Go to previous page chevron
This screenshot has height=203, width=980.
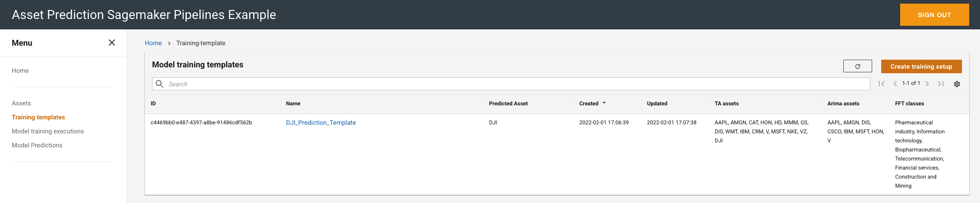pyautogui.click(x=895, y=84)
